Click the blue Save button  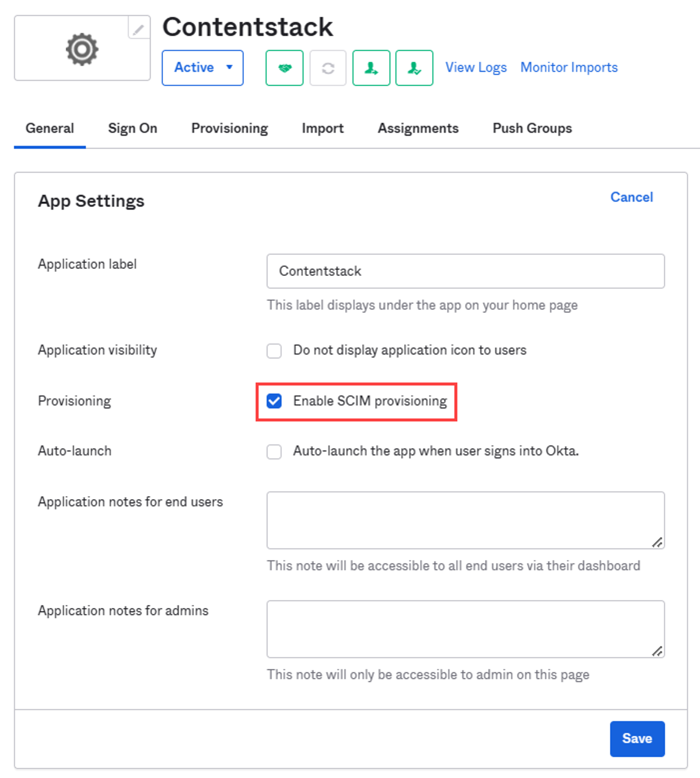point(637,738)
